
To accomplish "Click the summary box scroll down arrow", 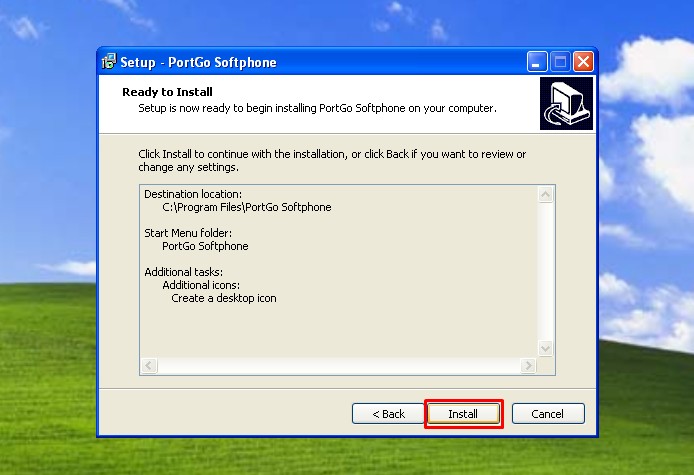I will pyautogui.click(x=545, y=348).
